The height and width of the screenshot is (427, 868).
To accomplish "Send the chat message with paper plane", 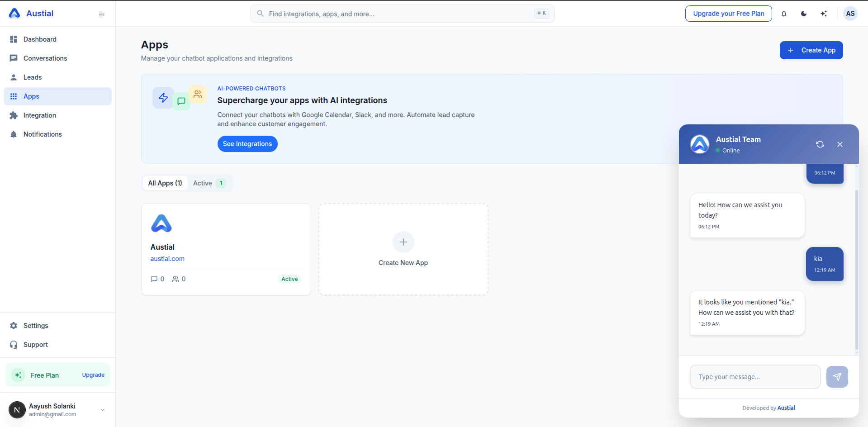I will [x=837, y=377].
